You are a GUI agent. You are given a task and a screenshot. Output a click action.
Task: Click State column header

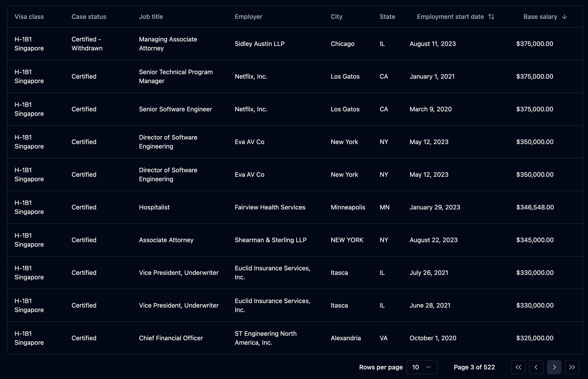pos(387,17)
